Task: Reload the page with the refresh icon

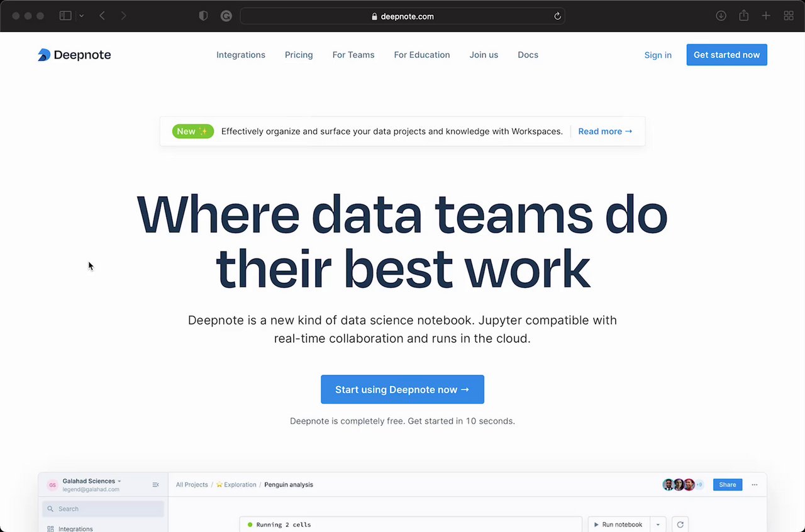Action: pos(557,16)
